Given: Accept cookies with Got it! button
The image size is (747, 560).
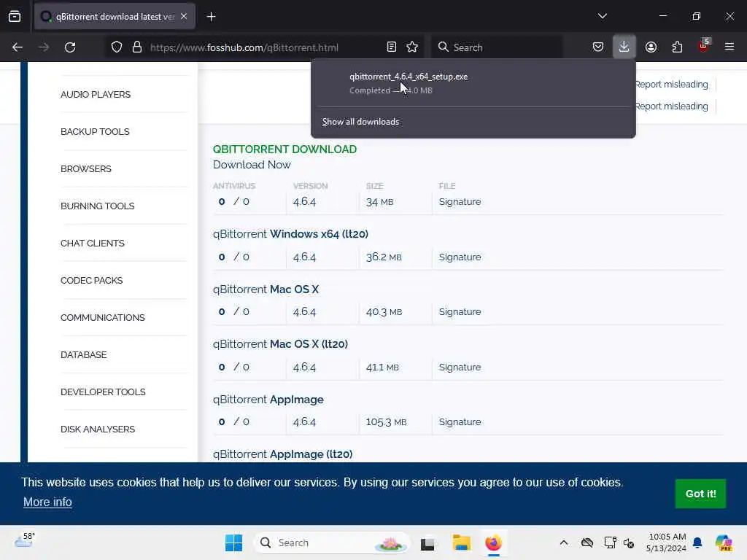Looking at the screenshot, I should (x=700, y=494).
